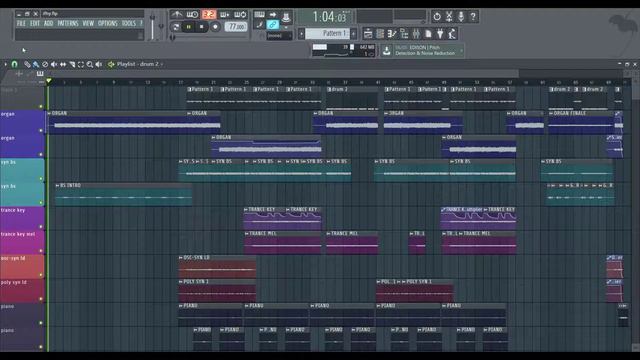Click the desk lamp icon
This screenshot has width=640, height=360.
[452, 33]
